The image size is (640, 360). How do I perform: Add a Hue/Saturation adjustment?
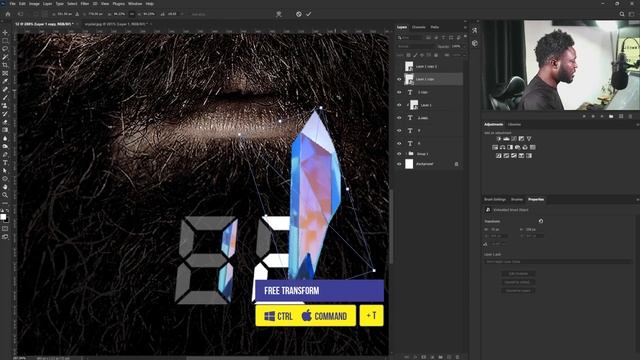tap(495, 147)
